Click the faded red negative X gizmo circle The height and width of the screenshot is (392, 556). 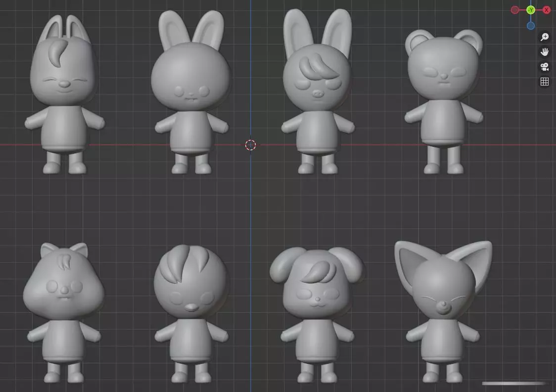(515, 10)
